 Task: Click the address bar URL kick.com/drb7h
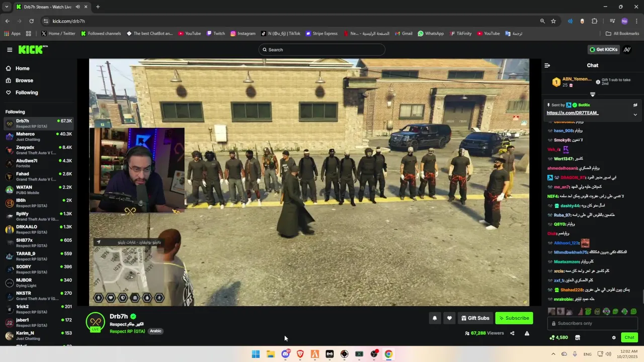tap(68, 21)
